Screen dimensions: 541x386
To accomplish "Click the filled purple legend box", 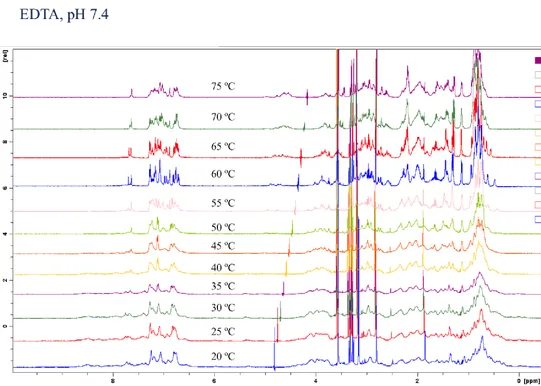I will pos(538,60).
